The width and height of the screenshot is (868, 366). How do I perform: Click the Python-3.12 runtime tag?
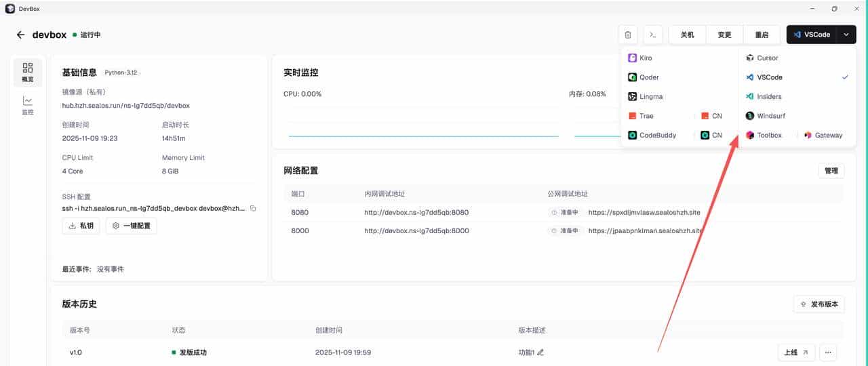[121, 73]
